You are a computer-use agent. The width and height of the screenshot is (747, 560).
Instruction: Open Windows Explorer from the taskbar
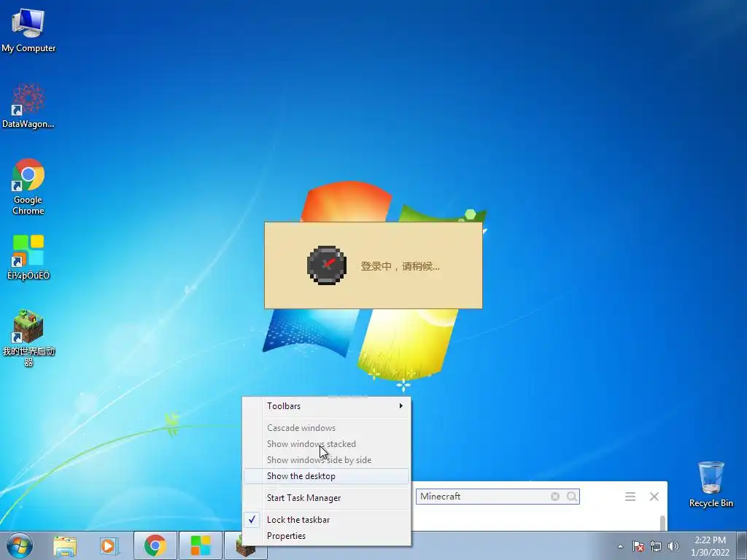(x=65, y=545)
